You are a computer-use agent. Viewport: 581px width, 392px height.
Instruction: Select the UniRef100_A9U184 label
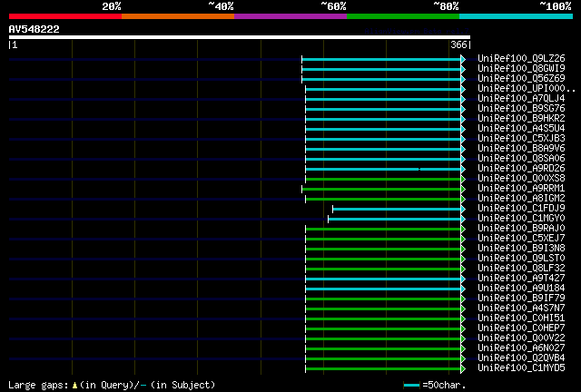click(x=521, y=289)
